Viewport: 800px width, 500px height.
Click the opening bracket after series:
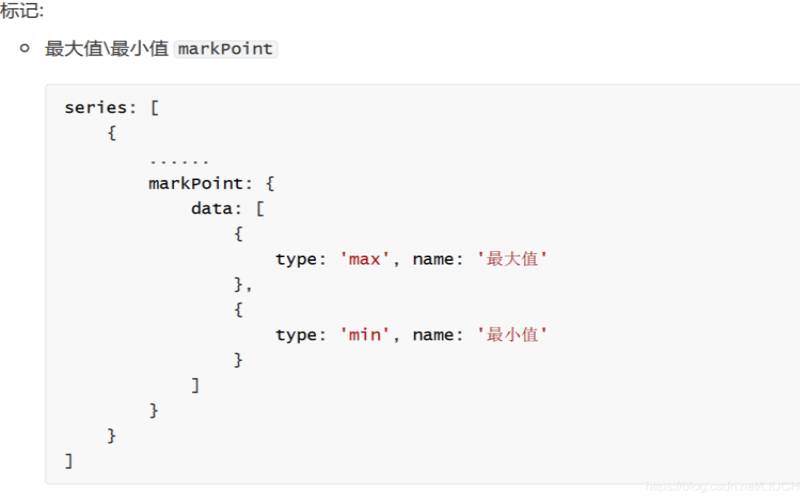pyautogui.click(x=155, y=108)
